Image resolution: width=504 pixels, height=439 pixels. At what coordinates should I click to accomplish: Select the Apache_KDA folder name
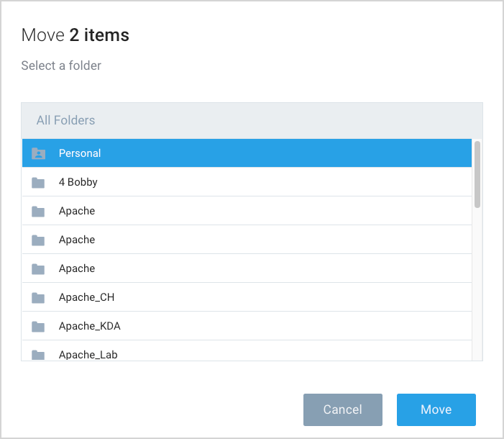(89, 326)
